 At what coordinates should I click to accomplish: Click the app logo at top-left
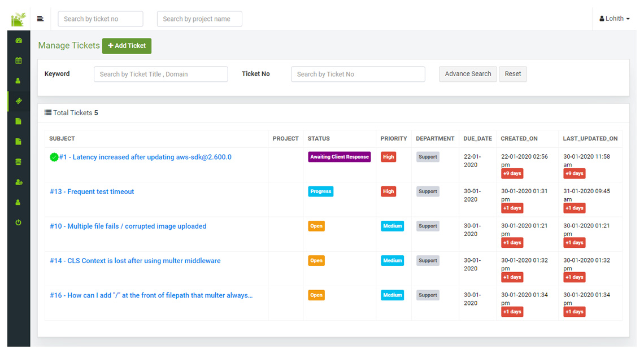(x=18, y=19)
